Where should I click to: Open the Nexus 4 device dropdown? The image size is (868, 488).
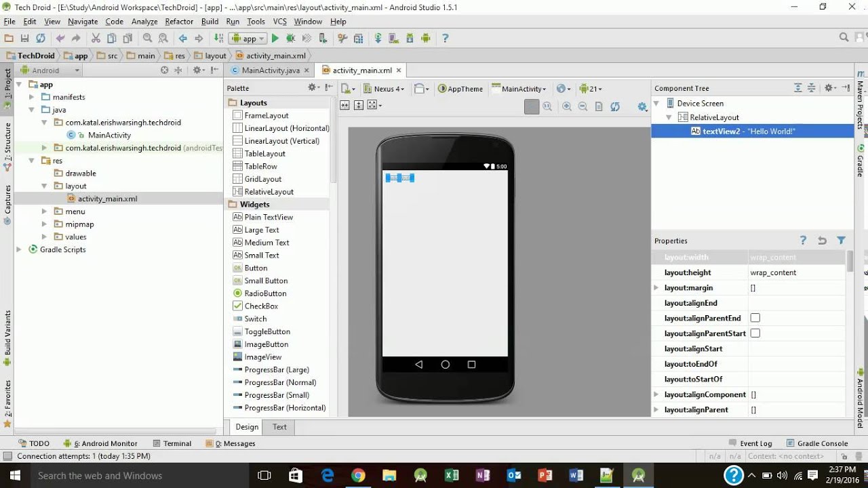click(384, 89)
